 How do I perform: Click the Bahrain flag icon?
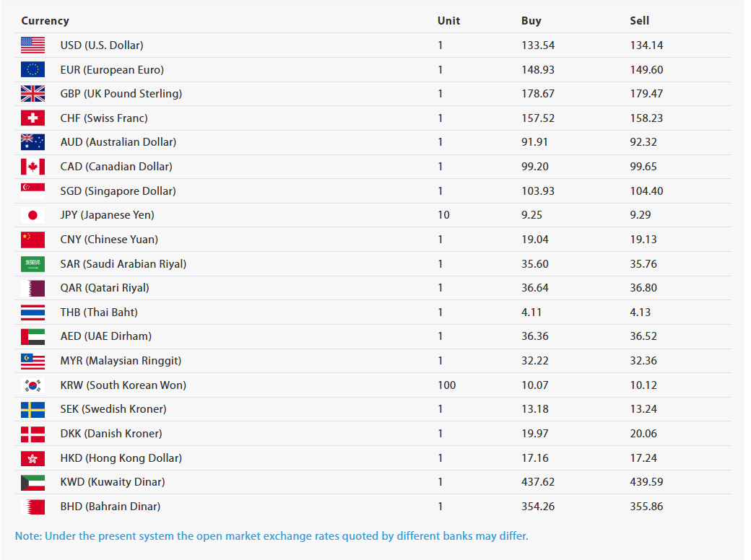32,507
